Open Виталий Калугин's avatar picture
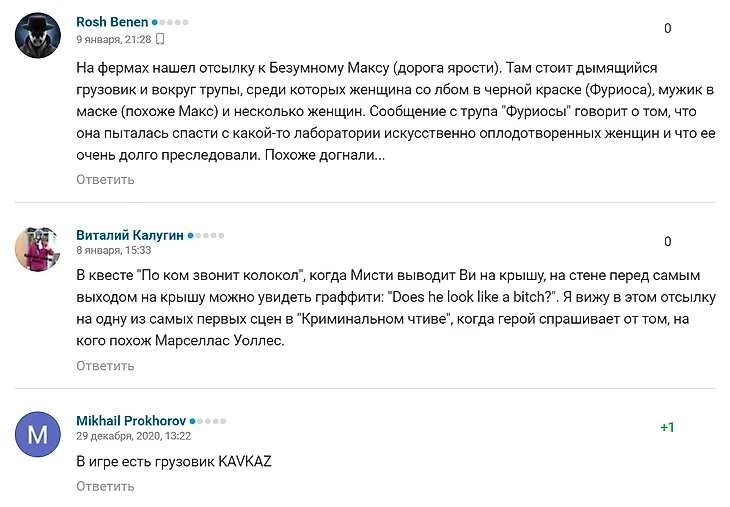 [38, 249]
